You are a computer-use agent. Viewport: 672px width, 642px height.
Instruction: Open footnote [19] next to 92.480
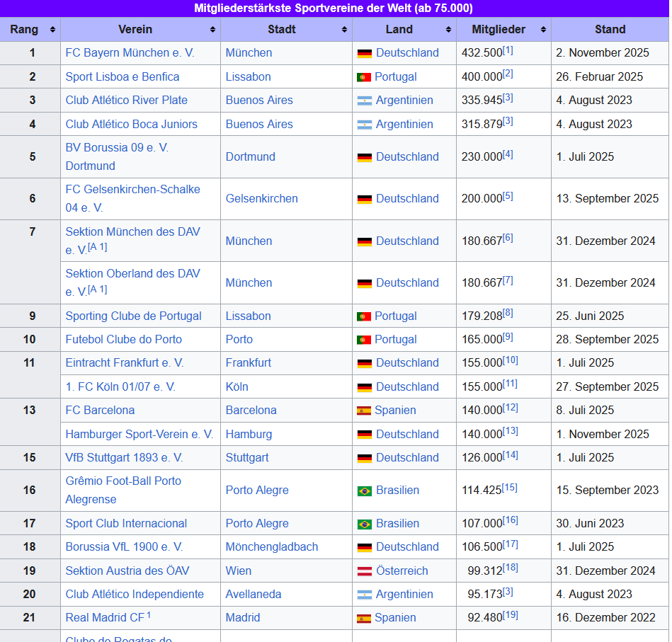point(510,615)
